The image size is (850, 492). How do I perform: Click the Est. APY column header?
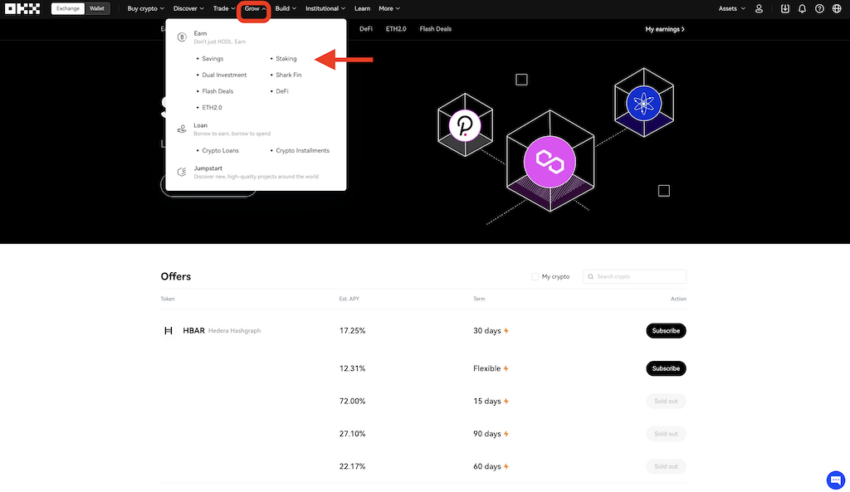(x=349, y=299)
